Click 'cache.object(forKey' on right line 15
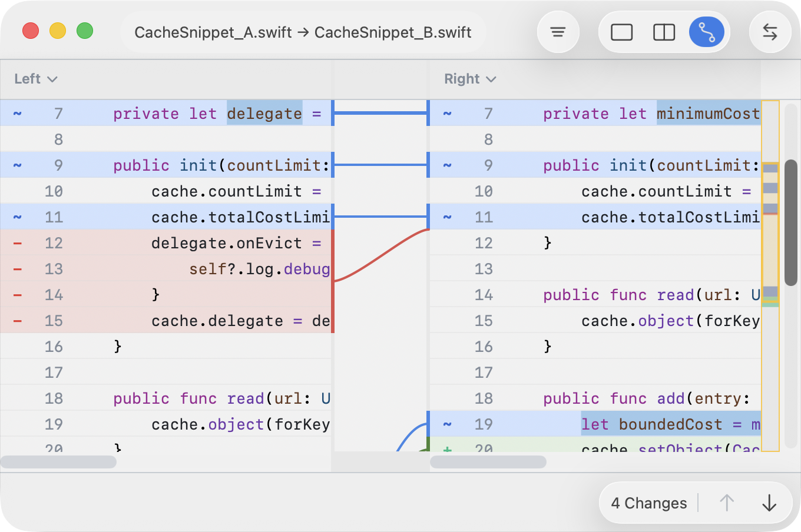801x532 pixels. coord(670,320)
